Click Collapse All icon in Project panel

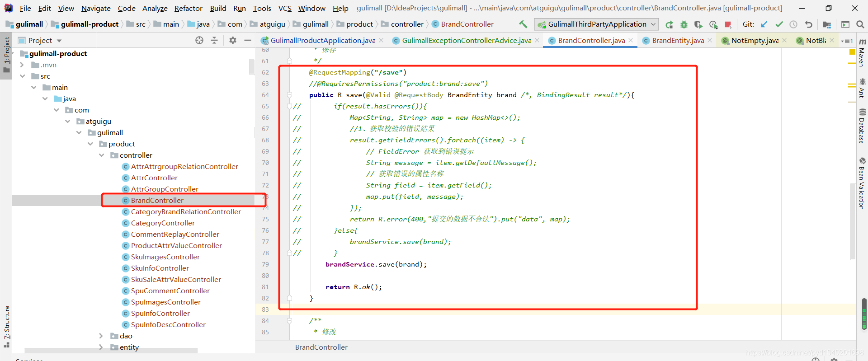pos(214,40)
